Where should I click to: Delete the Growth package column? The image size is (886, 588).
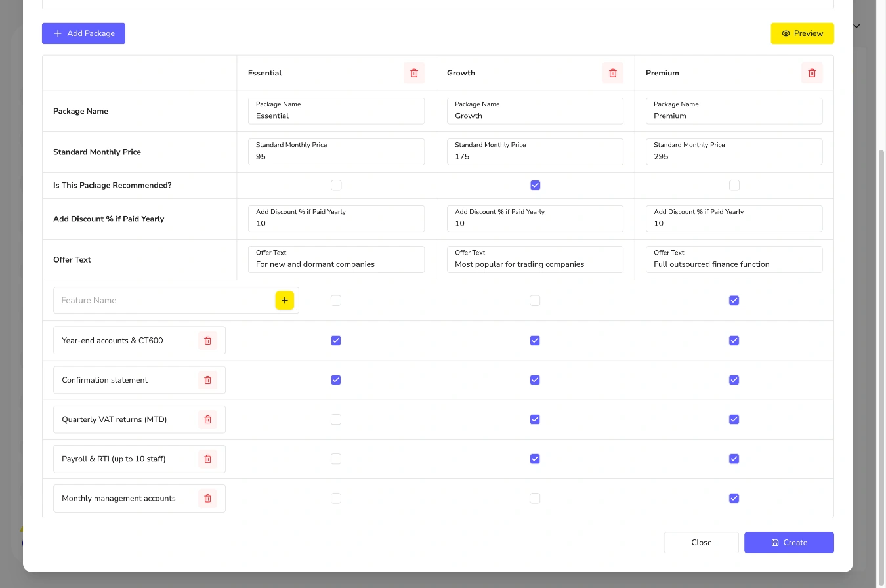[613, 73]
